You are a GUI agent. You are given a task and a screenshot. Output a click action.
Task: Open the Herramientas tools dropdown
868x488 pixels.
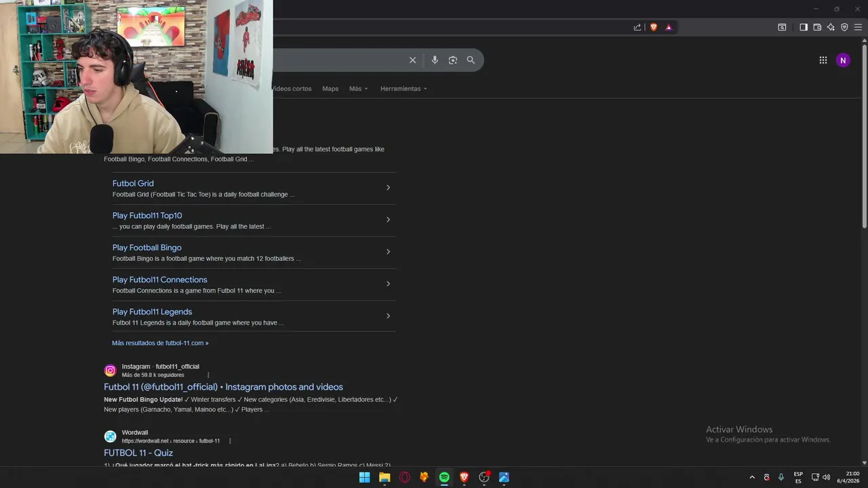tap(403, 89)
